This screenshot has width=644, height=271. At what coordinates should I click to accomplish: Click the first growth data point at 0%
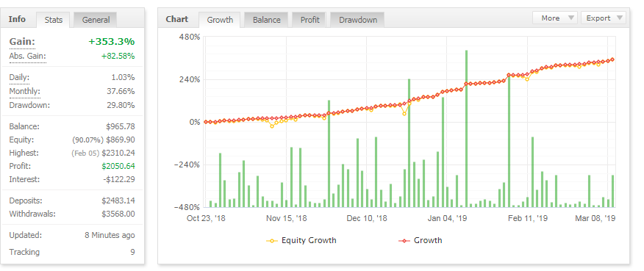click(206, 122)
